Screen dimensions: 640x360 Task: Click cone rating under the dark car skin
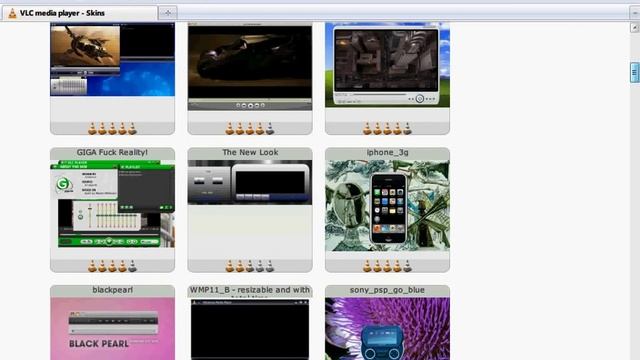[x=250, y=129]
